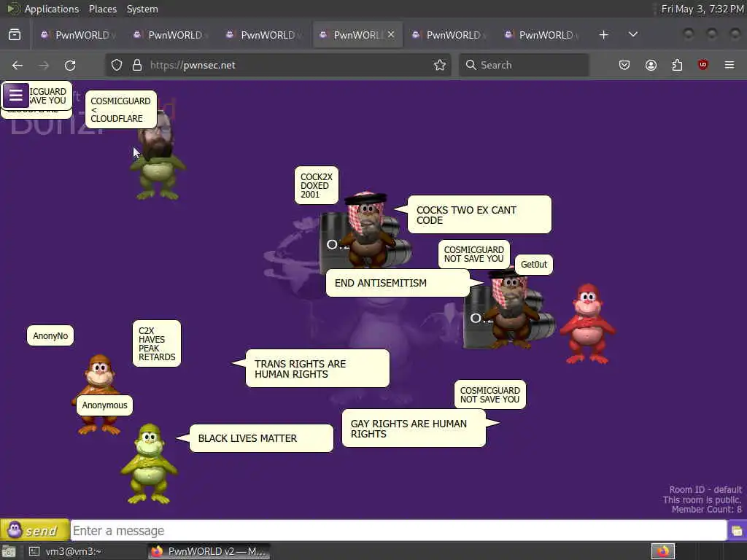Screen dimensions: 747x560
Task: Open the System menu
Action: [142, 9]
